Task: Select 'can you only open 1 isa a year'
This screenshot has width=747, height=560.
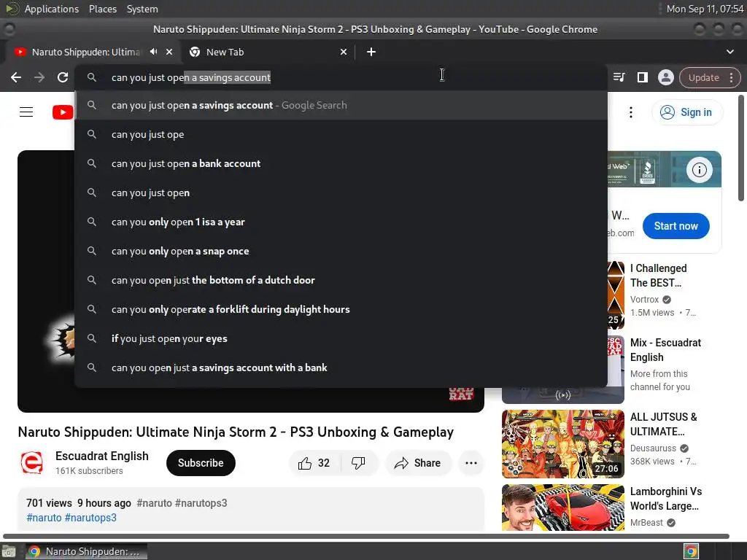Action: point(341,222)
